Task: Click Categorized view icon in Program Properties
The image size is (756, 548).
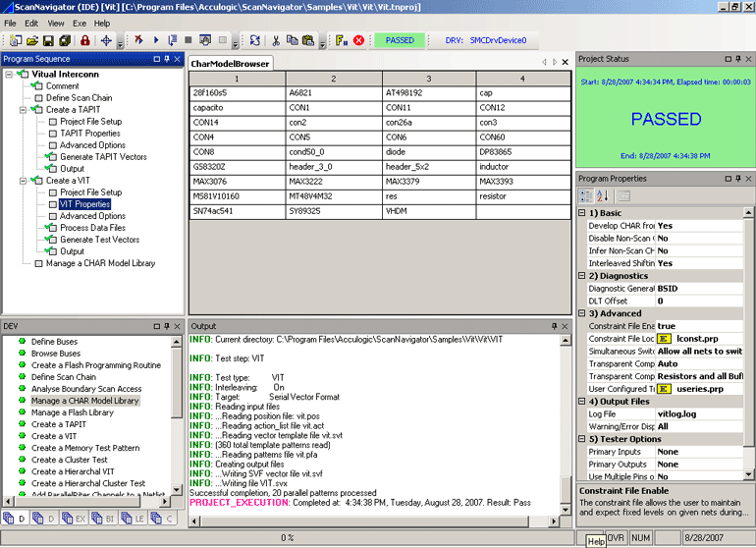Action: click(586, 195)
